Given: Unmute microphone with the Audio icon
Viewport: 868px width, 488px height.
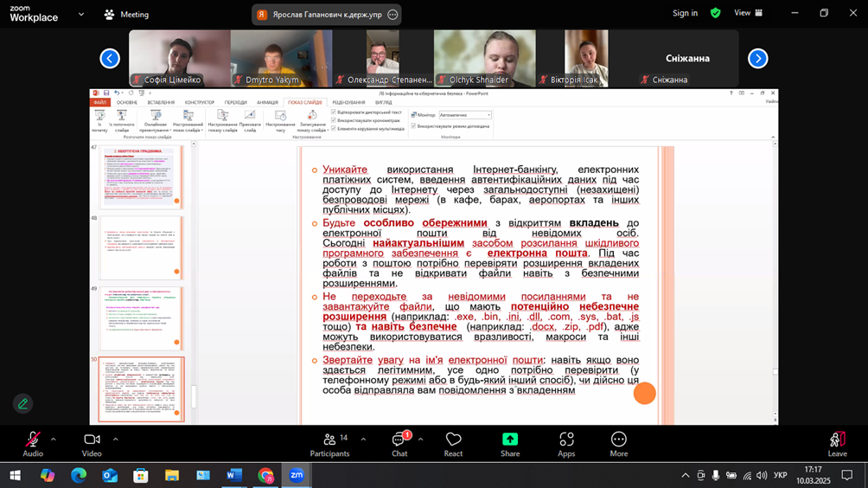Looking at the screenshot, I should click(x=33, y=440).
